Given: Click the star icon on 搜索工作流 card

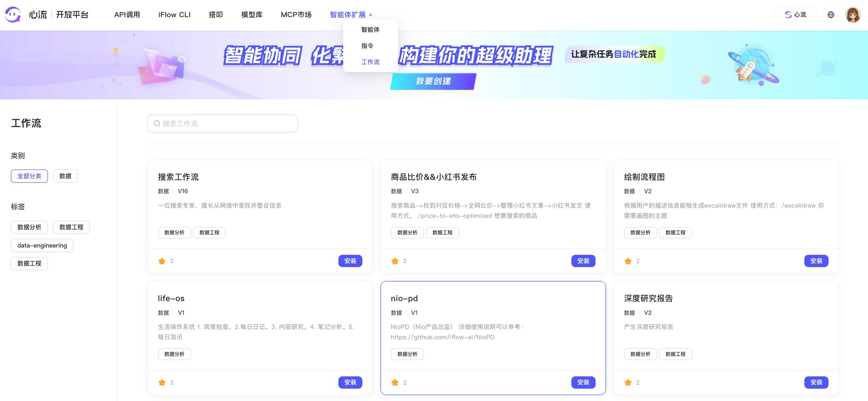Looking at the screenshot, I should click(x=162, y=261).
